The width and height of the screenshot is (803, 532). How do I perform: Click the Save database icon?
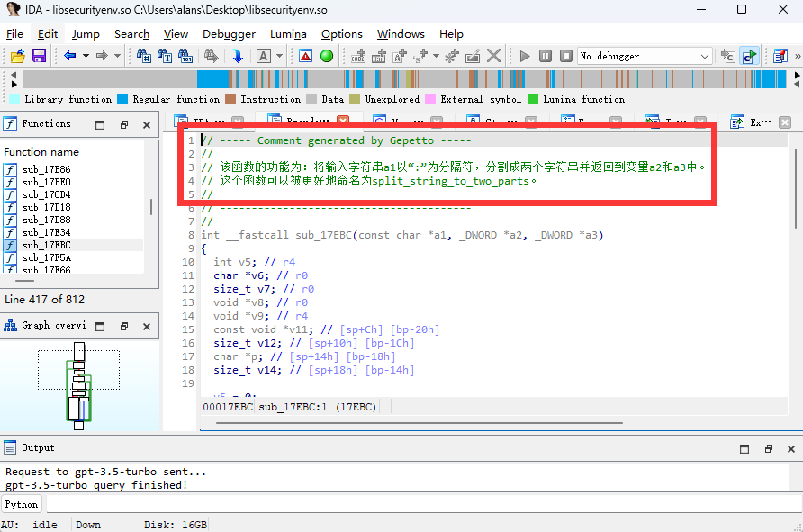tap(39, 56)
